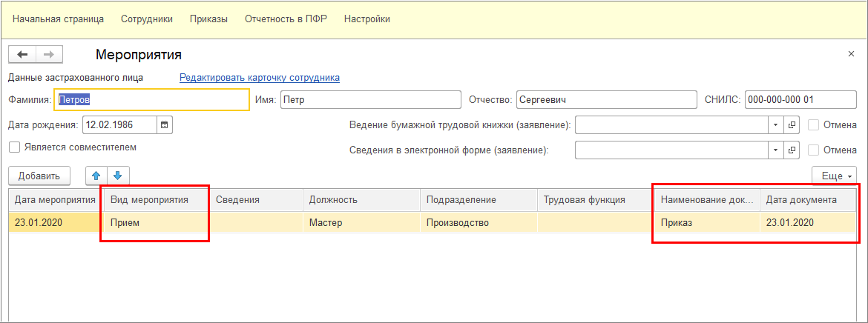Click the back navigation arrow
The height and width of the screenshot is (323, 868).
(22, 55)
